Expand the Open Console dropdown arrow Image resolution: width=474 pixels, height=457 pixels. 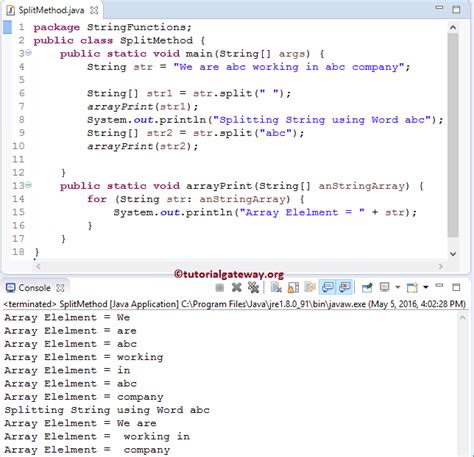click(426, 287)
